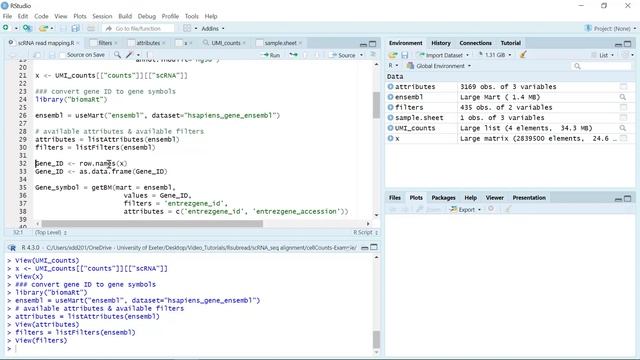Image resolution: width=640 pixels, height=360 pixels.
Task: Maximize the source editor pane
Action: [x=373, y=44]
